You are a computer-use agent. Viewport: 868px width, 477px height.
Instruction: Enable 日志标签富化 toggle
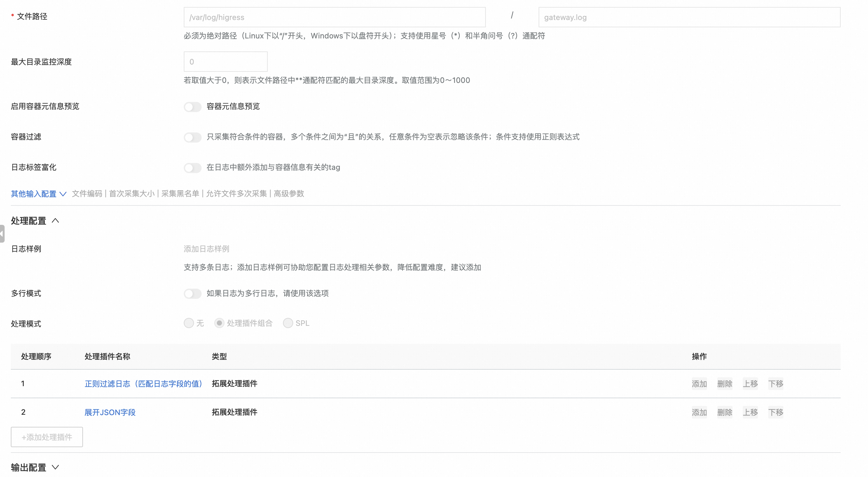point(192,168)
